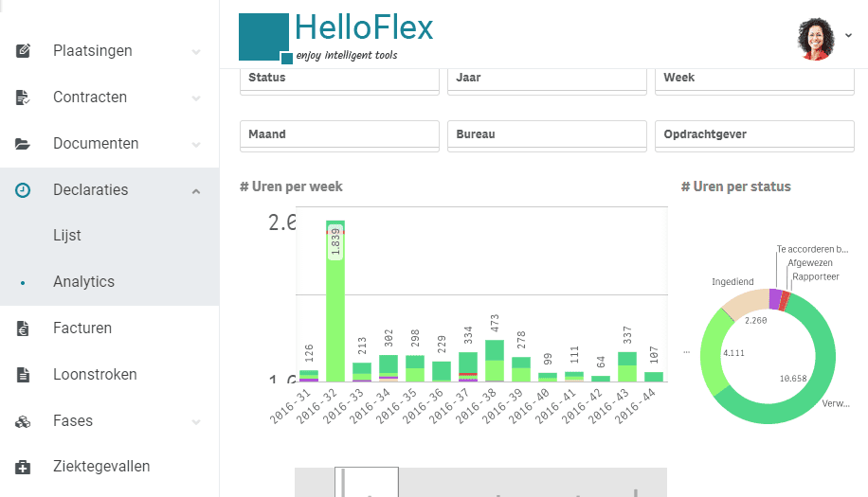The width and height of the screenshot is (868, 497).
Task: Click the tall 2016-32 week bar
Action: 335,301
